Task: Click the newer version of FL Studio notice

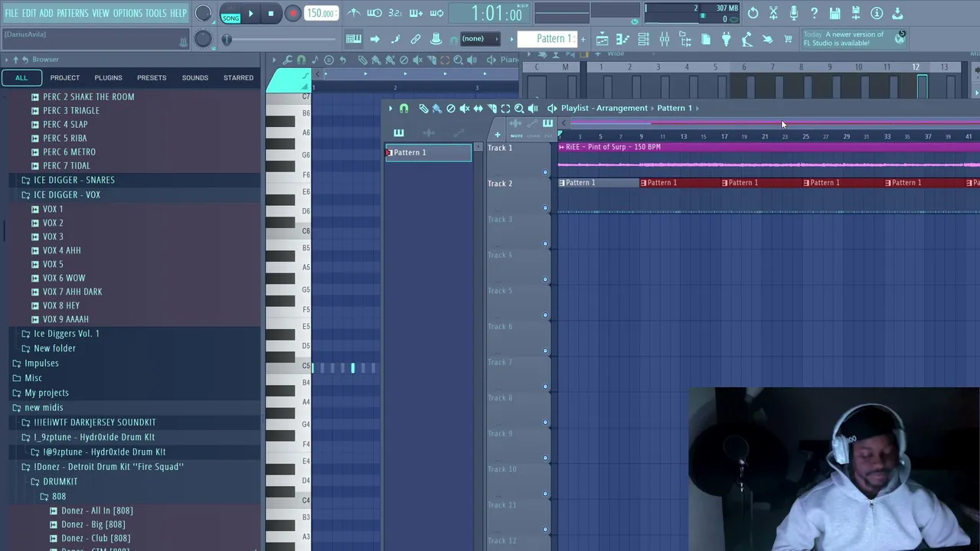Action: coord(854,38)
